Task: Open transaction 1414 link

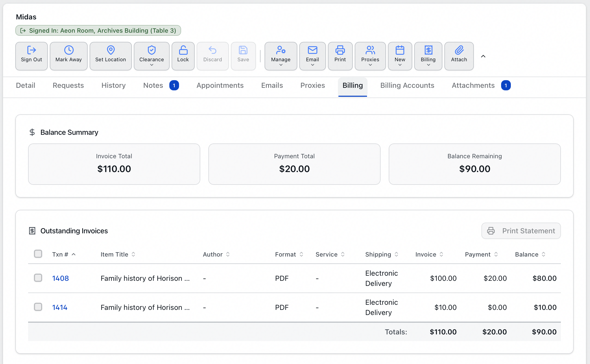Action: 60,307
